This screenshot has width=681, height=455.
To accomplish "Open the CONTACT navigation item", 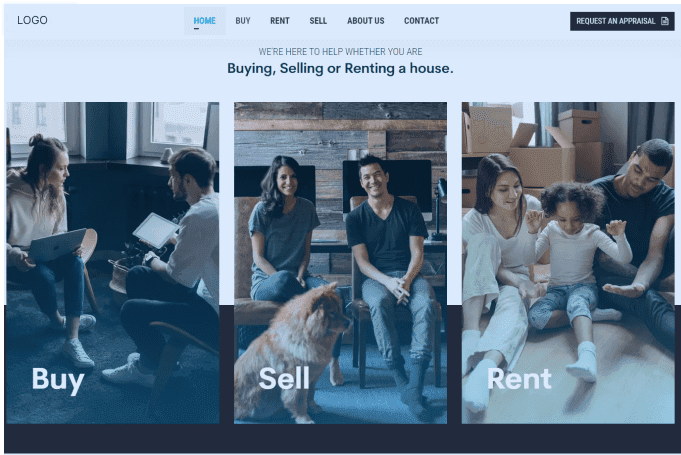I will coord(421,20).
